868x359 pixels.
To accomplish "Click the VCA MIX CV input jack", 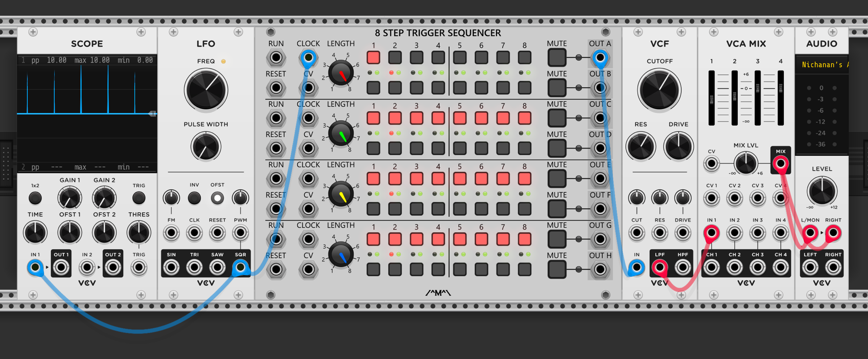I will (x=712, y=164).
